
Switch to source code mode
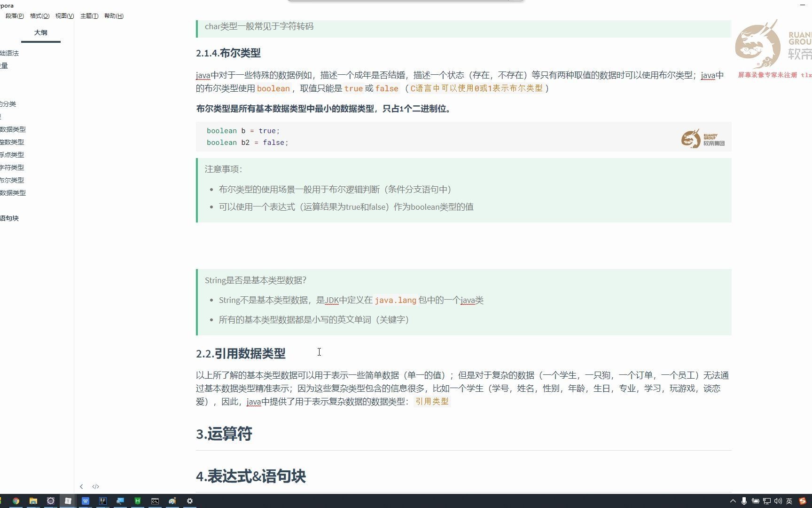96,486
